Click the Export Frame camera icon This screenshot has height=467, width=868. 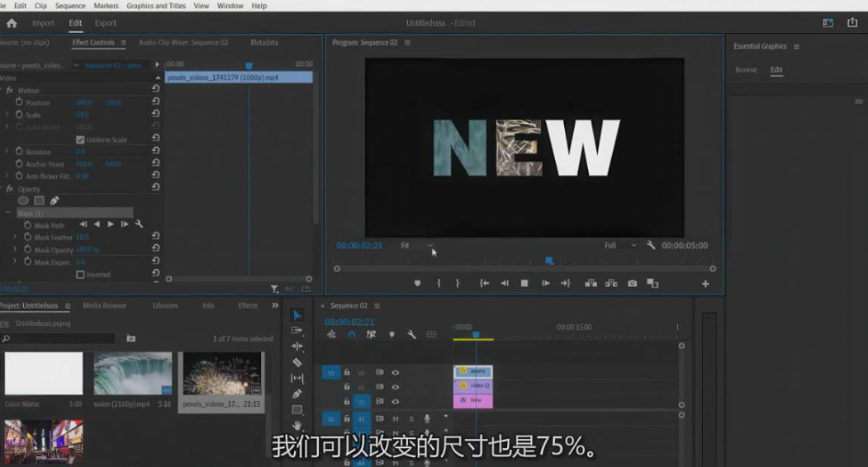pos(632,283)
